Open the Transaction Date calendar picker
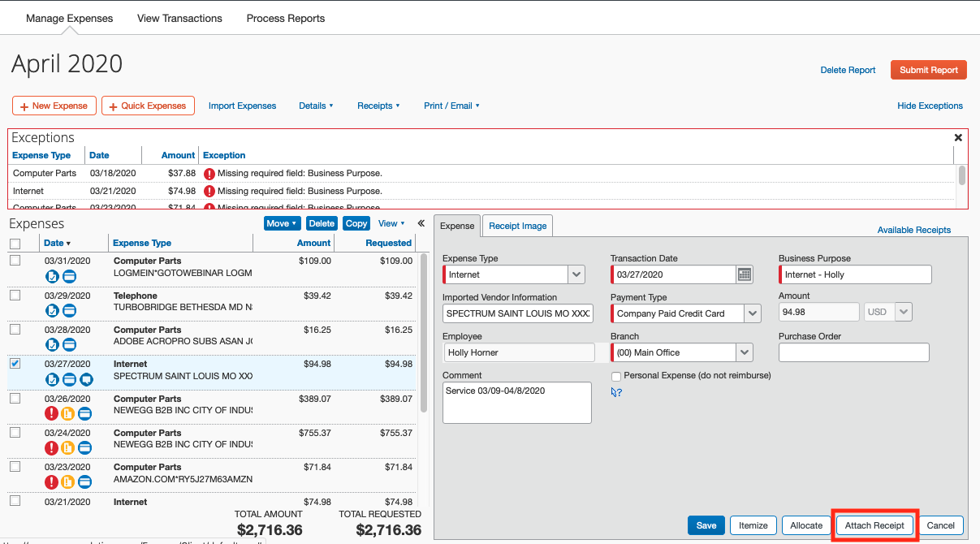The image size is (980, 544). tap(745, 274)
